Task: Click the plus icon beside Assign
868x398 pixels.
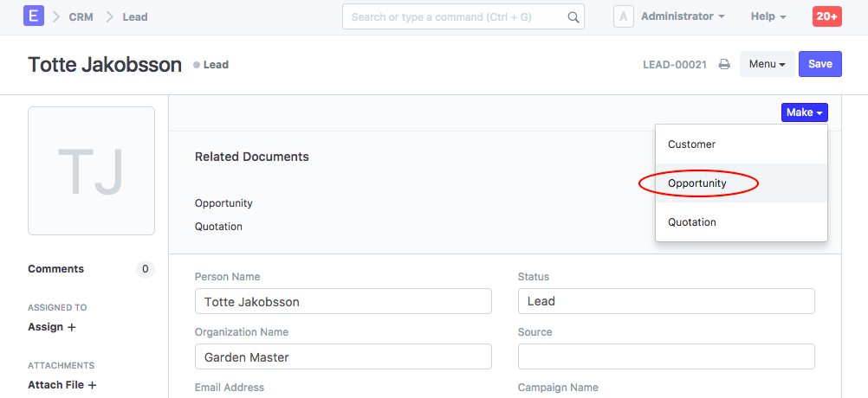Action: click(72, 328)
